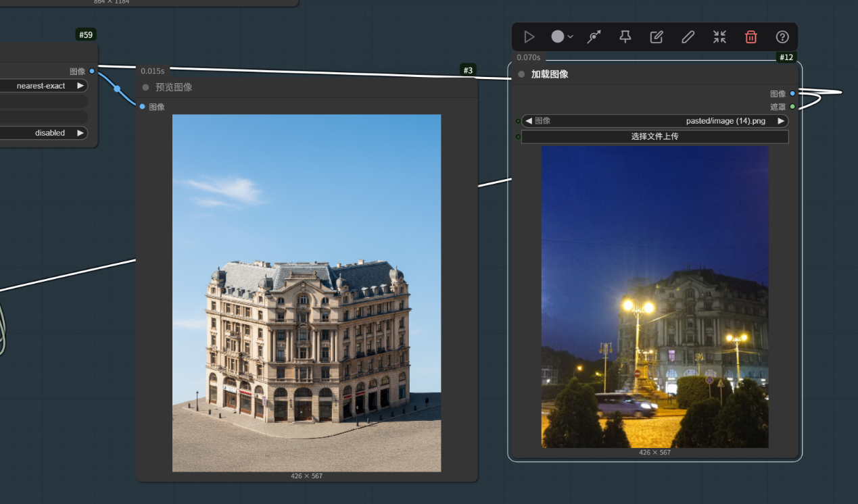This screenshot has width=858, height=504.
Task: Open the node color circle dropdown
Action: [x=561, y=37]
